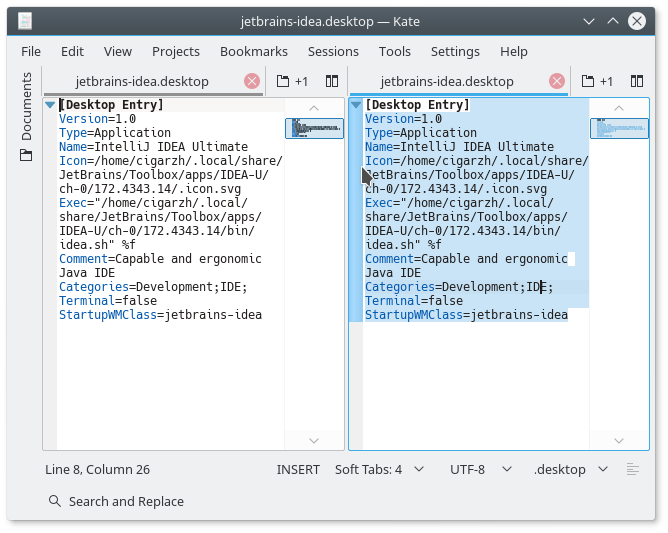Click Categories line in left pane
The image size is (668, 533).
click(x=153, y=287)
